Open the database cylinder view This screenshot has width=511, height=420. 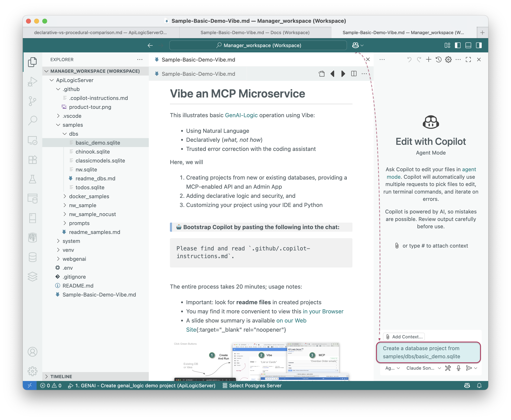(33, 257)
